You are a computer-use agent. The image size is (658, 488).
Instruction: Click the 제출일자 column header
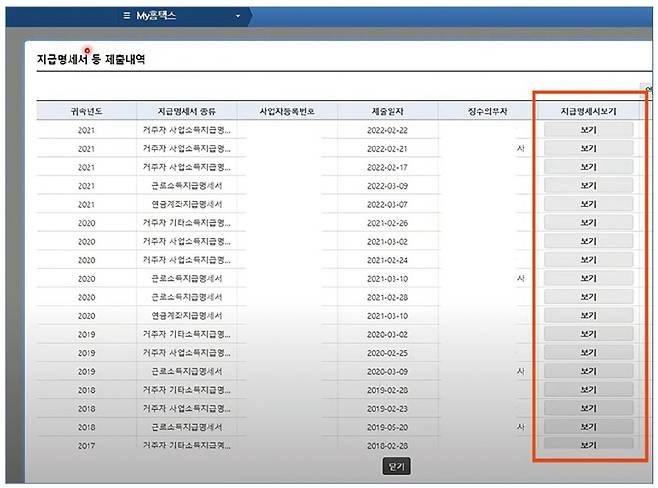(x=387, y=111)
